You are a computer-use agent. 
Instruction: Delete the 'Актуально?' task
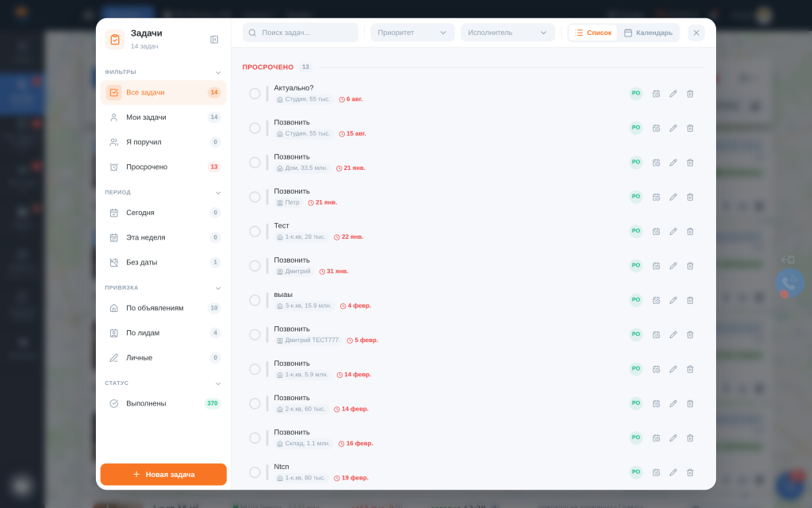point(691,94)
